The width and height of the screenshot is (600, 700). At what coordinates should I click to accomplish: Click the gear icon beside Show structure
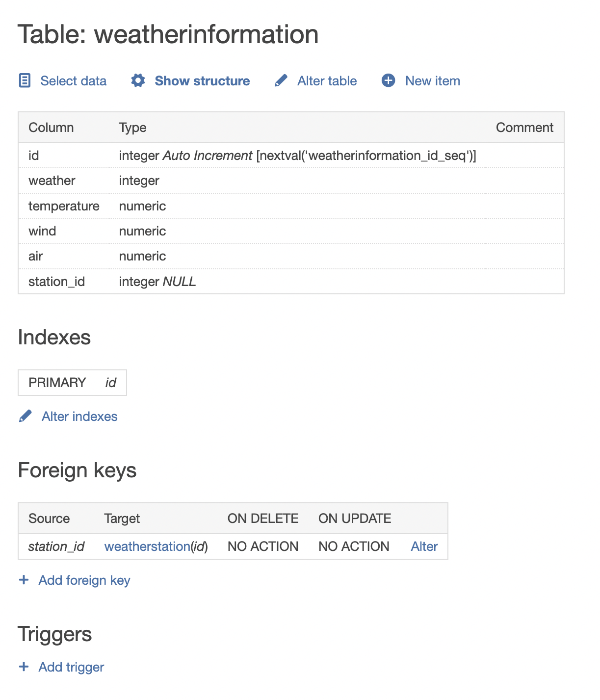pos(138,81)
